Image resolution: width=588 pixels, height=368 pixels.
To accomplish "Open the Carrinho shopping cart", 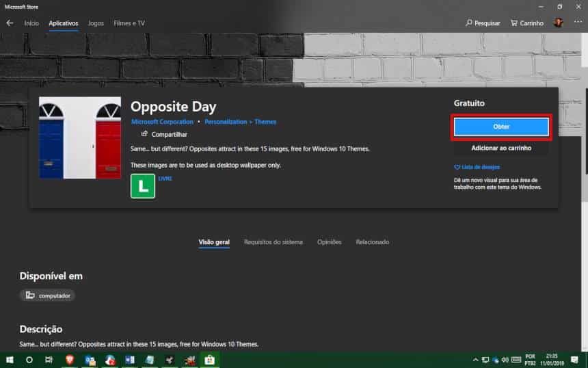I will 527,23.
